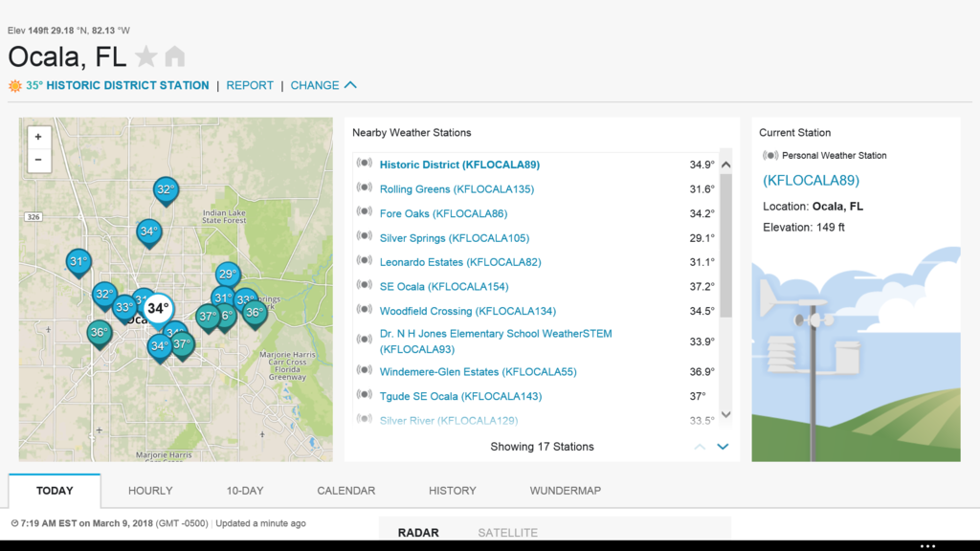Image resolution: width=980 pixels, height=551 pixels.
Task: Show previous stations with the up chevron
Action: [700, 447]
